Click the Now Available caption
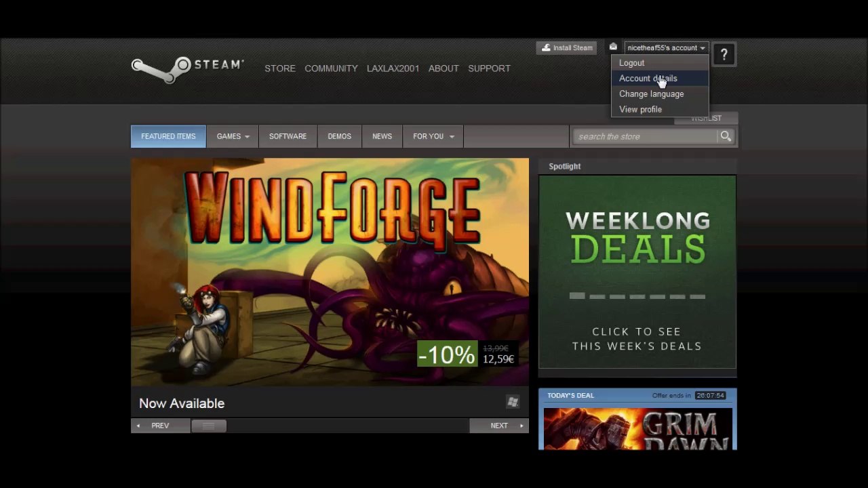Screen dimensions: 868x488 coord(182,403)
